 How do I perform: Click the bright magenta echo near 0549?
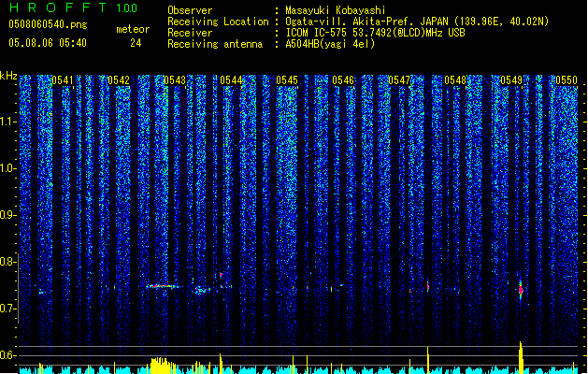coord(521,289)
